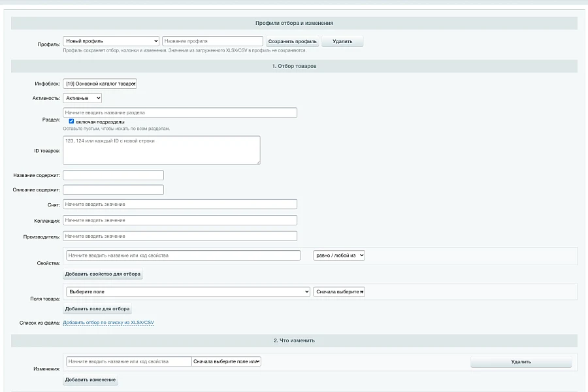588x392 pixels.
Task: Open the Активность dropdown showing Активные
Action: pyautogui.click(x=82, y=98)
